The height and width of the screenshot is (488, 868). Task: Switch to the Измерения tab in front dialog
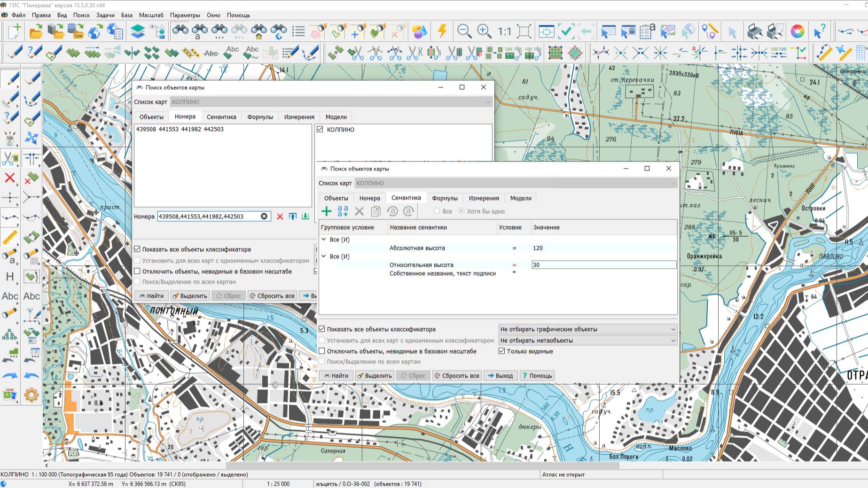(x=484, y=198)
